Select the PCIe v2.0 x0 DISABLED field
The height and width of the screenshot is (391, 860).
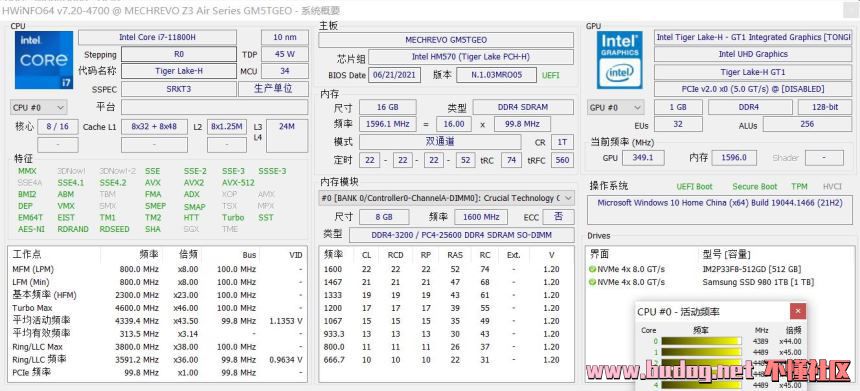pyautogui.click(x=752, y=89)
